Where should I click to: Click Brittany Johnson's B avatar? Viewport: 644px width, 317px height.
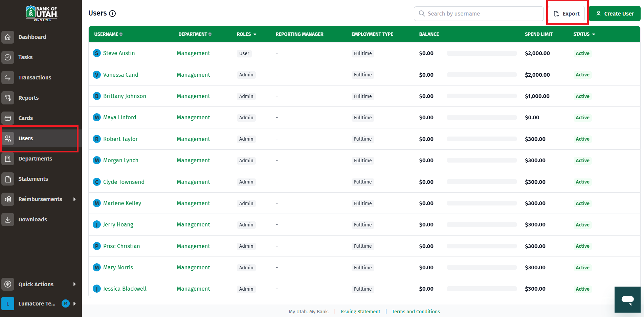tap(97, 96)
